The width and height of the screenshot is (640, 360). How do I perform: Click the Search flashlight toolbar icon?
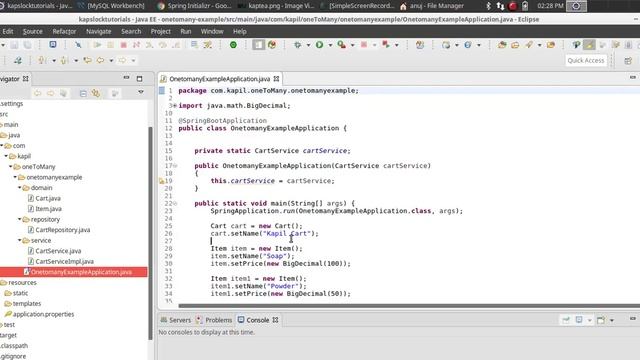[529, 45]
